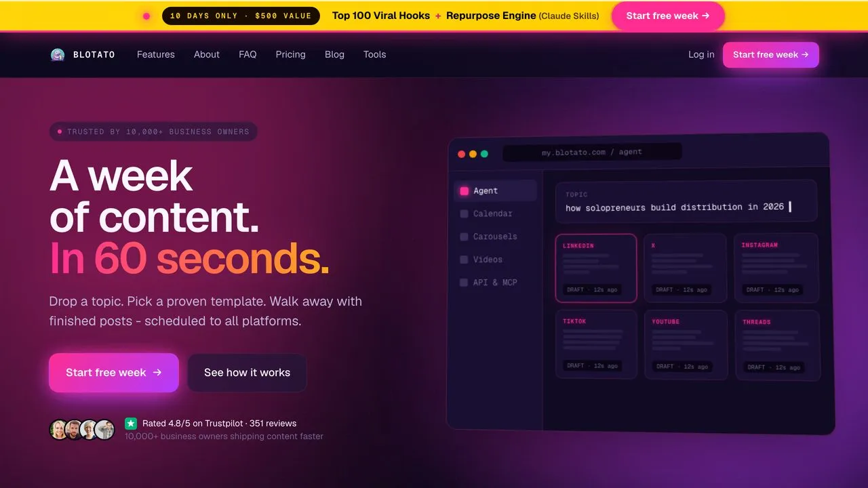The image size is (868, 488).
Task: Click the Videos sidebar square icon
Action: pos(465,260)
